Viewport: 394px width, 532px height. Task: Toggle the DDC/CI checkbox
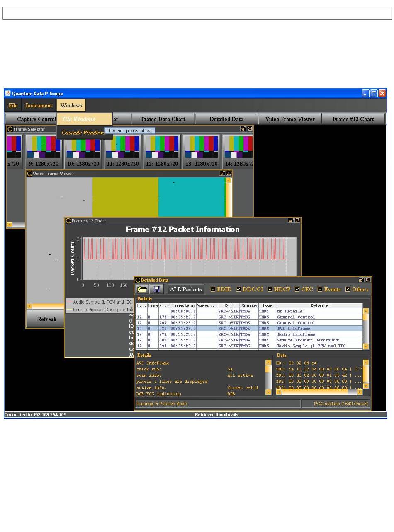(238, 289)
